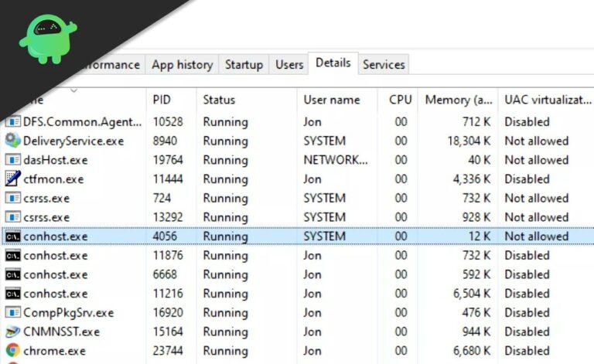Switch to the App history tab
This screenshot has height=364, width=594.
pyautogui.click(x=183, y=65)
